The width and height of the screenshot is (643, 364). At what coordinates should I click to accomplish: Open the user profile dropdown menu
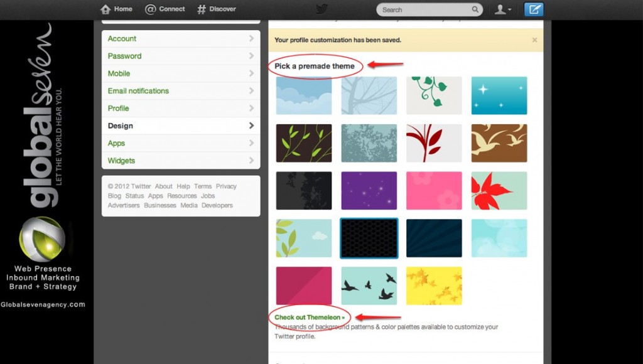502,9
